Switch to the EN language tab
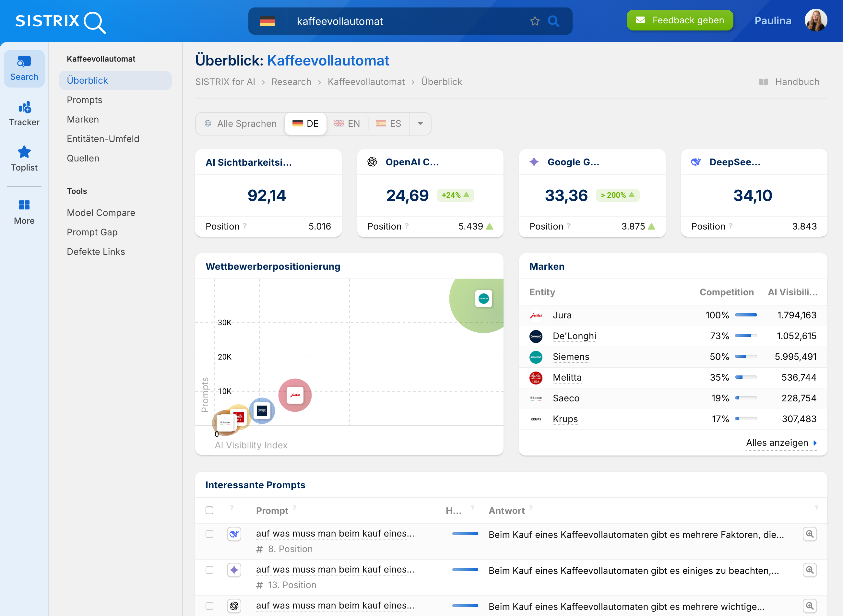The height and width of the screenshot is (616, 843). (347, 124)
